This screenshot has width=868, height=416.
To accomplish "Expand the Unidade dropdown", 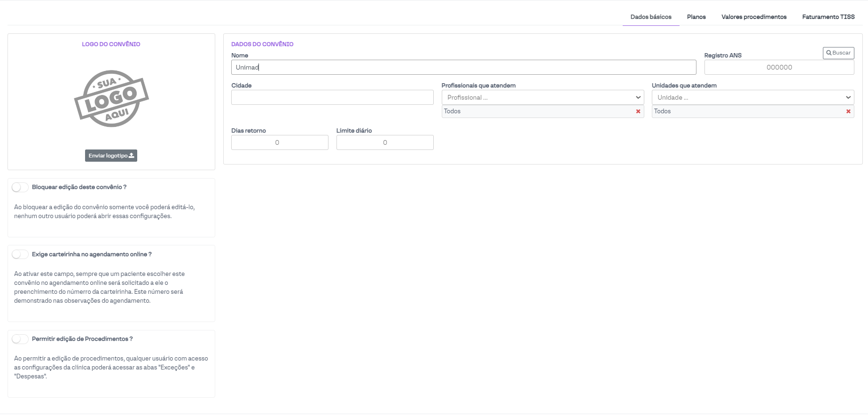I will tap(752, 97).
